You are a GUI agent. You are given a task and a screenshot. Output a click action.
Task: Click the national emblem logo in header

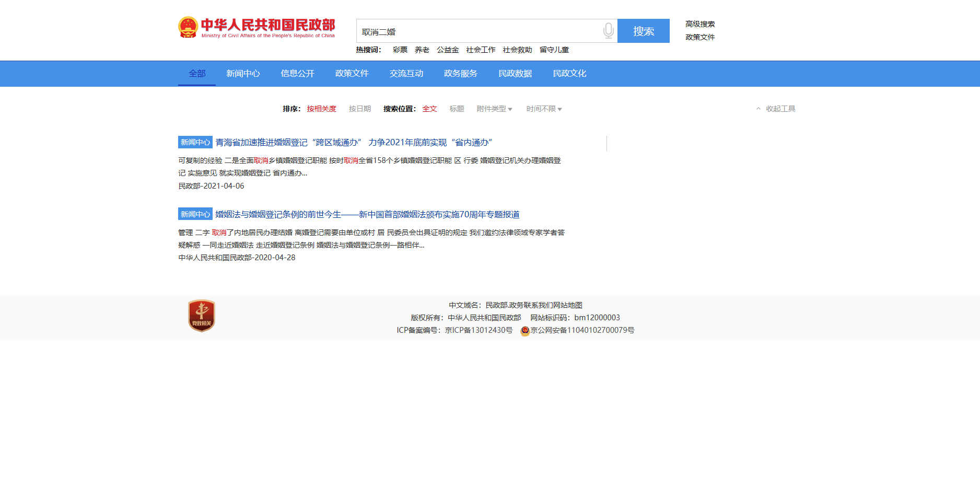(188, 27)
